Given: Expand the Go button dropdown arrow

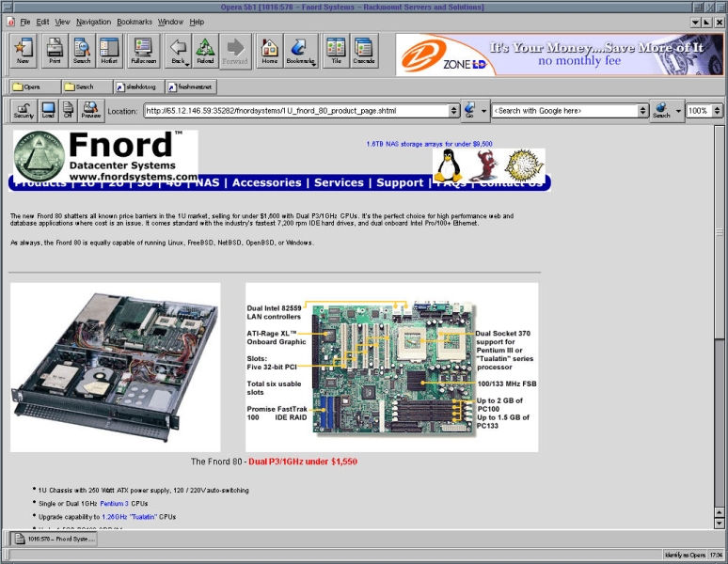Looking at the screenshot, I should [x=483, y=111].
